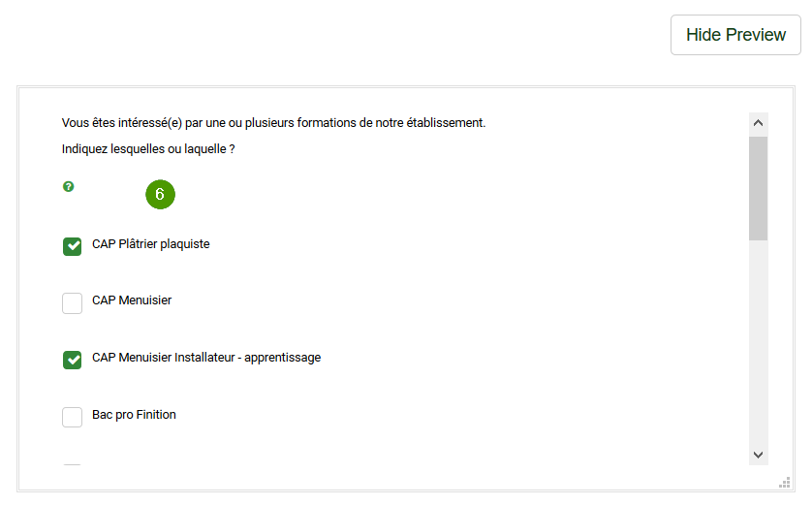Click the green number 6 badge
Viewport: 812px width, 505px height.
160,194
